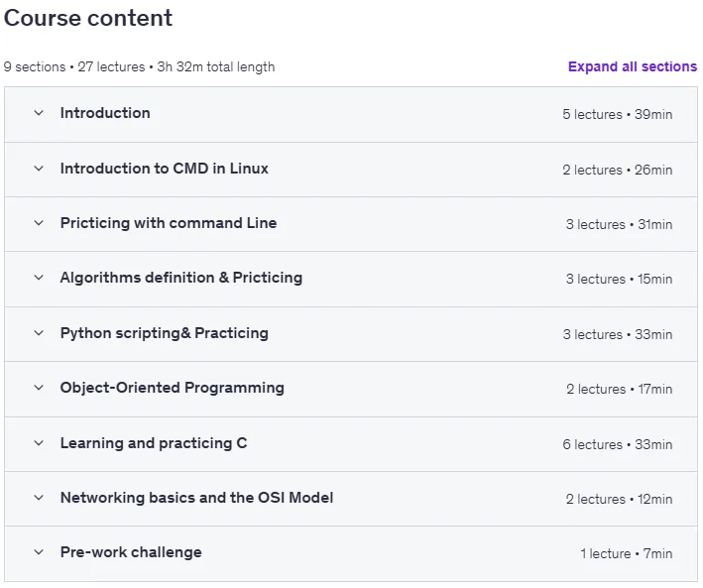Open the Introduction section title
Screen dimensions: 703x588
105,113
